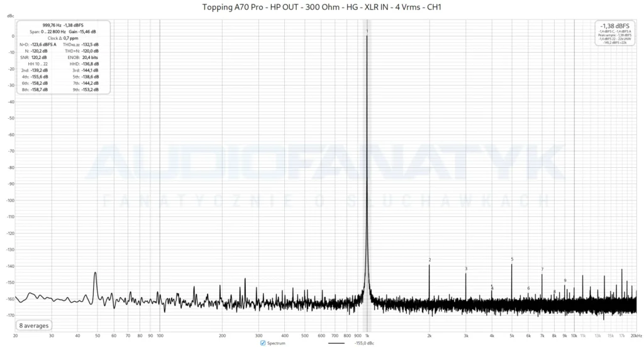This screenshot has height=347, width=644.
Task: Click the '8th: -158,7 dB' harmonic value
Action: (35, 89)
